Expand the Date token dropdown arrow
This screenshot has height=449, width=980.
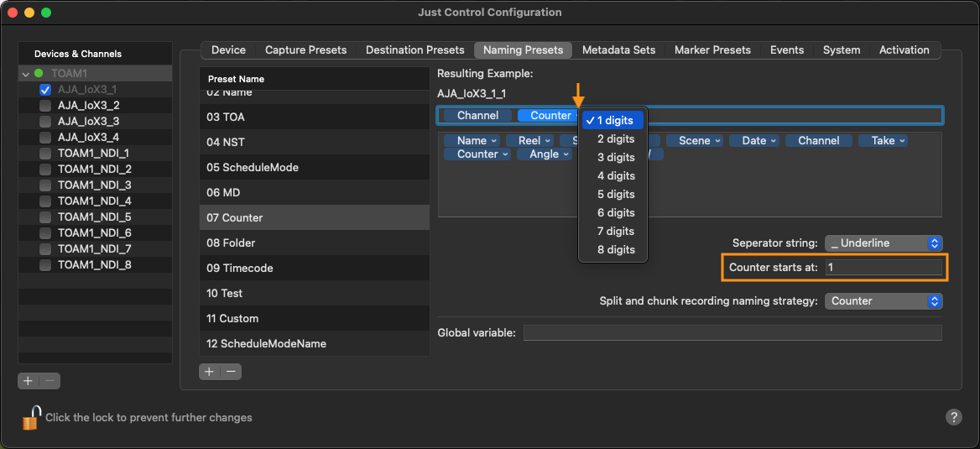tap(774, 141)
